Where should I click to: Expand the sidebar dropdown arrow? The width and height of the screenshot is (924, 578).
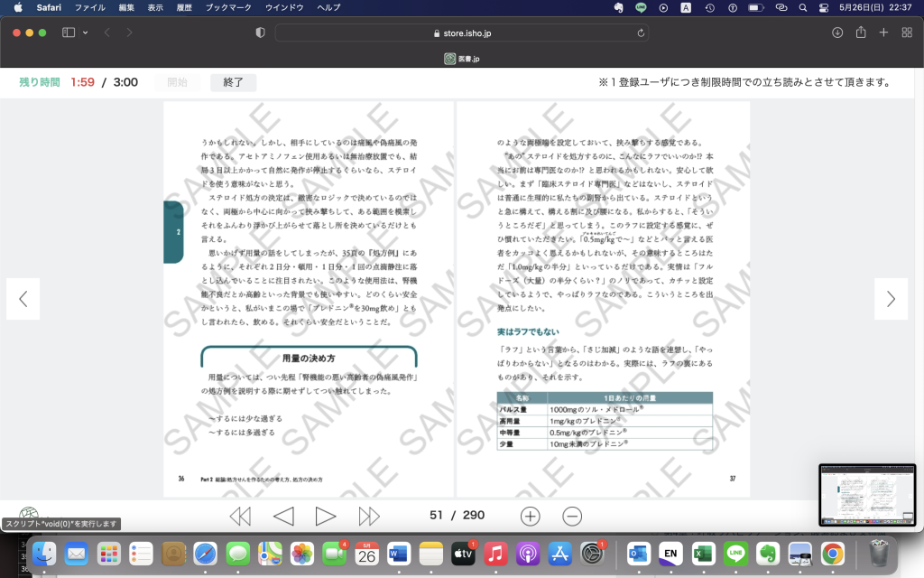[86, 33]
